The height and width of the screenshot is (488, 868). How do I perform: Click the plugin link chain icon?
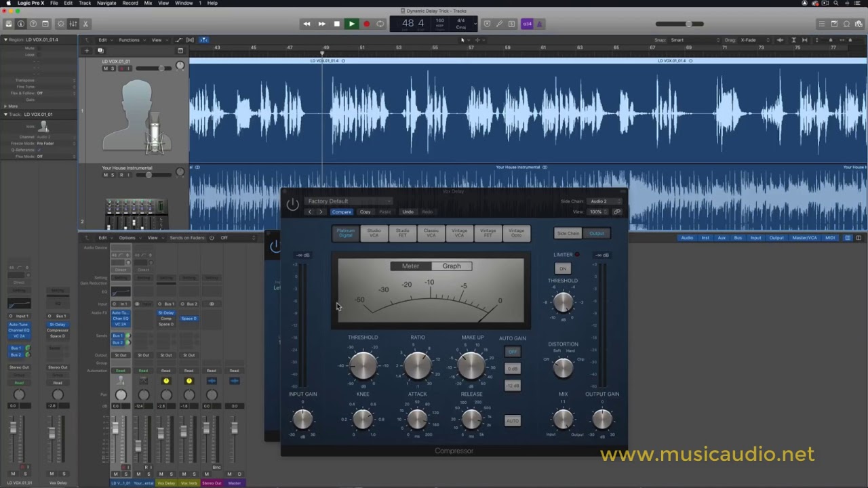click(x=616, y=212)
